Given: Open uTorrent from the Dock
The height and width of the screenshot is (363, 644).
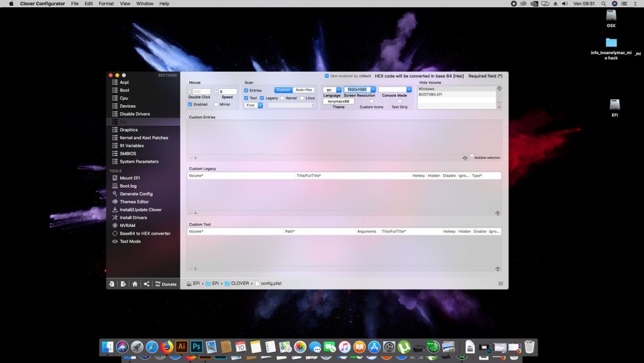Looking at the screenshot, I should [x=404, y=348].
